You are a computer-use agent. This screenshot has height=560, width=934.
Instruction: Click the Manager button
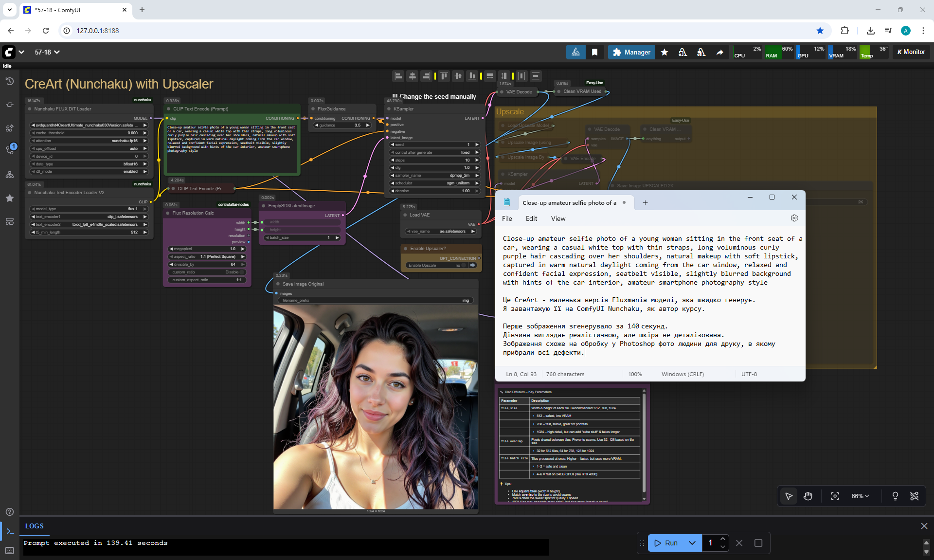[631, 52]
